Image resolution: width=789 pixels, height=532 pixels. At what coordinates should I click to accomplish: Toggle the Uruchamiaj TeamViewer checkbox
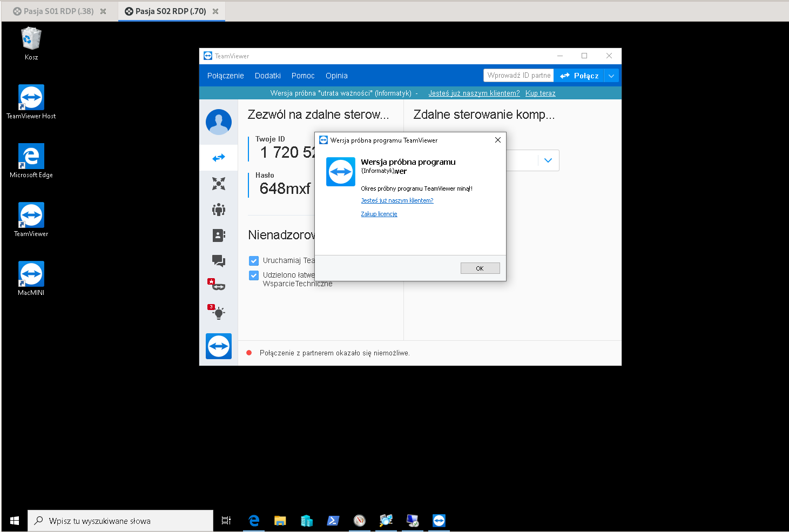coord(254,261)
